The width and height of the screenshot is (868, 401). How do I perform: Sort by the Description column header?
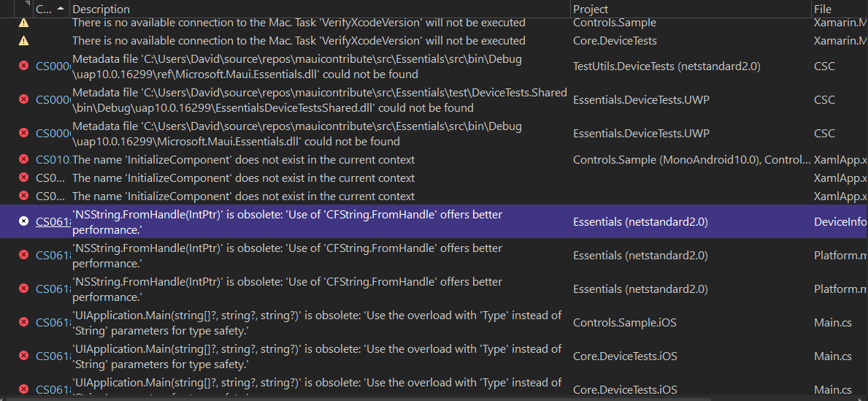pos(320,9)
